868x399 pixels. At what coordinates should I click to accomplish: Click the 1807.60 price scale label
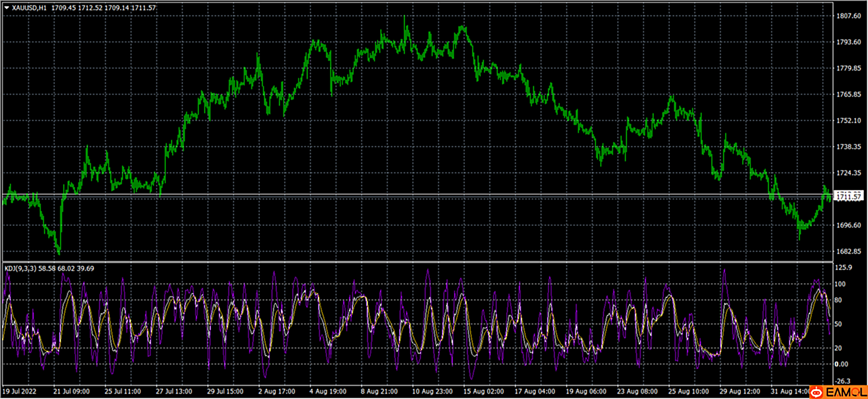[849, 16]
